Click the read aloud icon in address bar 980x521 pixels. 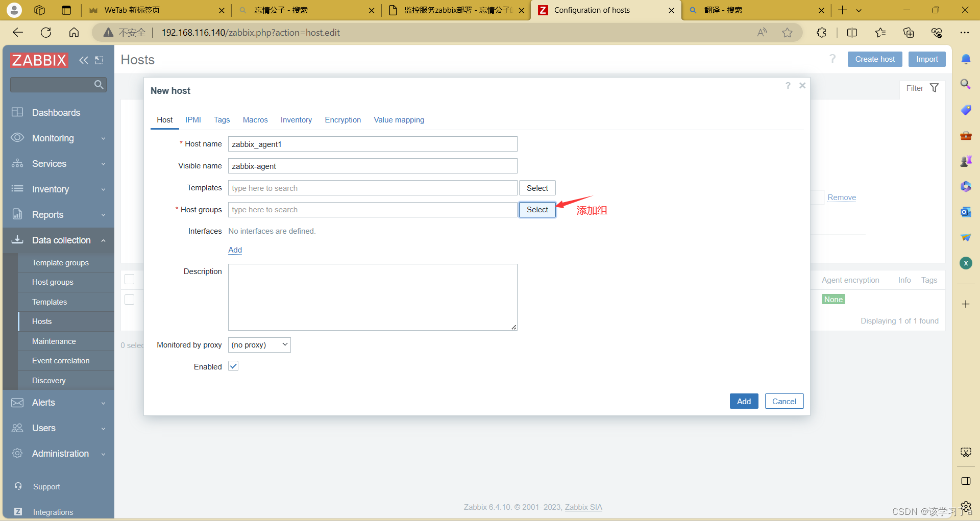(762, 33)
